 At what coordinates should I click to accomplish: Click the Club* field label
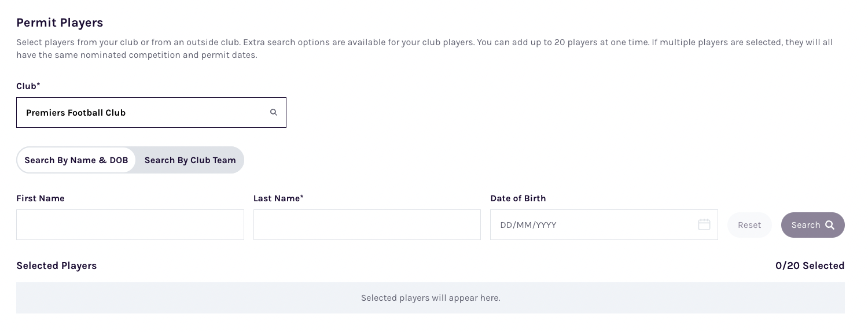(28, 86)
